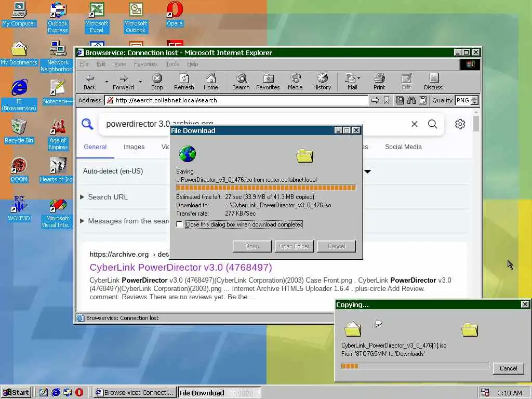Stop page loading with the Stop button
The height and width of the screenshot is (399, 532).
pos(157,82)
